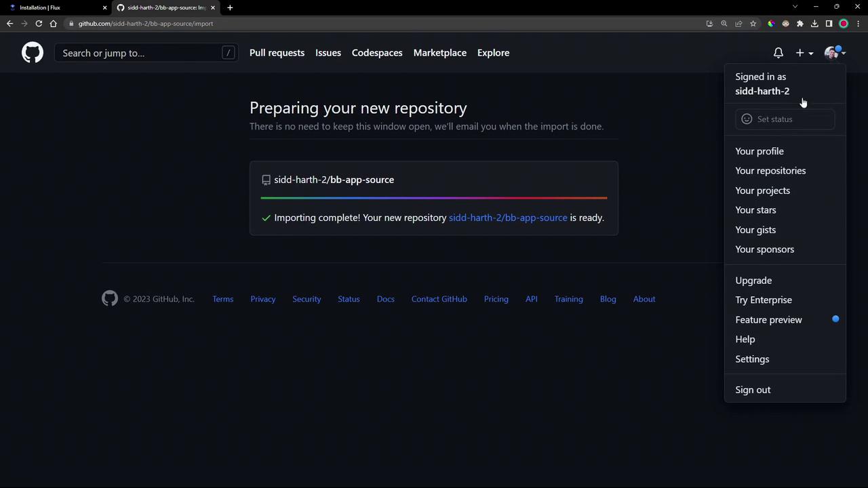Open Settings from the user menu
This screenshot has width=868, height=488.
[785, 359]
